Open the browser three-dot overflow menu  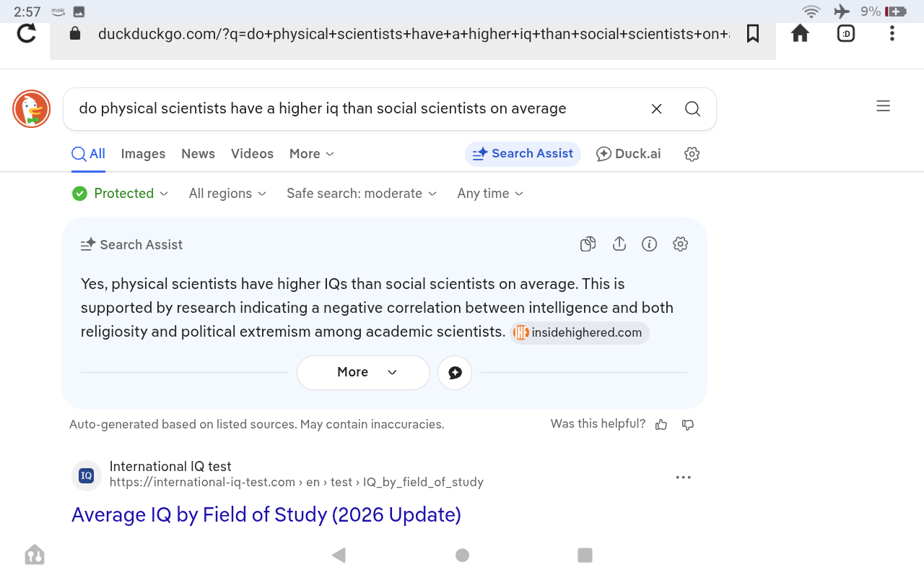point(892,33)
